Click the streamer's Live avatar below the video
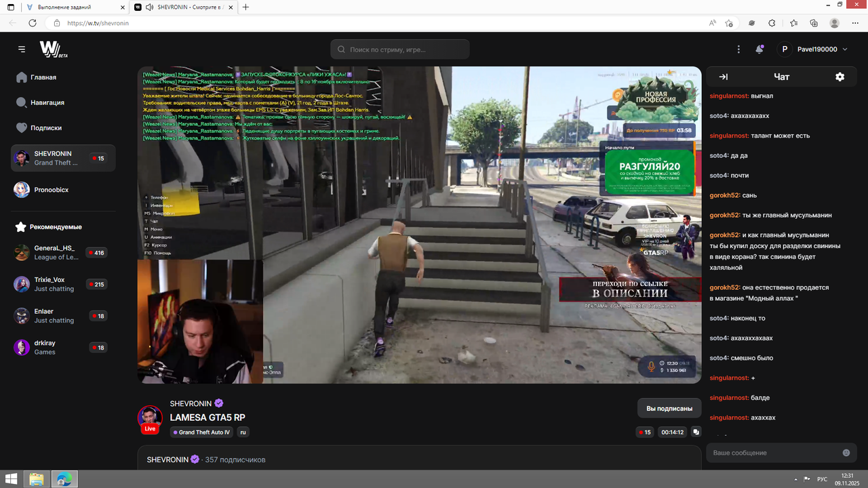 pos(150,420)
